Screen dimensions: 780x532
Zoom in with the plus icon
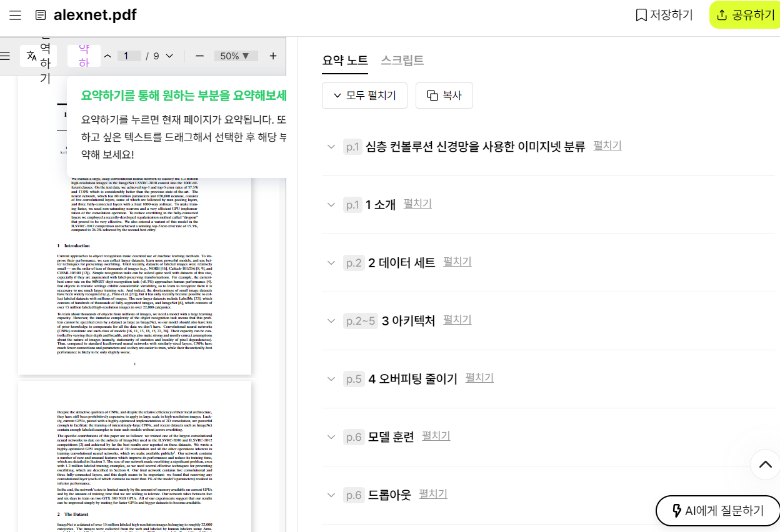pos(272,56)
